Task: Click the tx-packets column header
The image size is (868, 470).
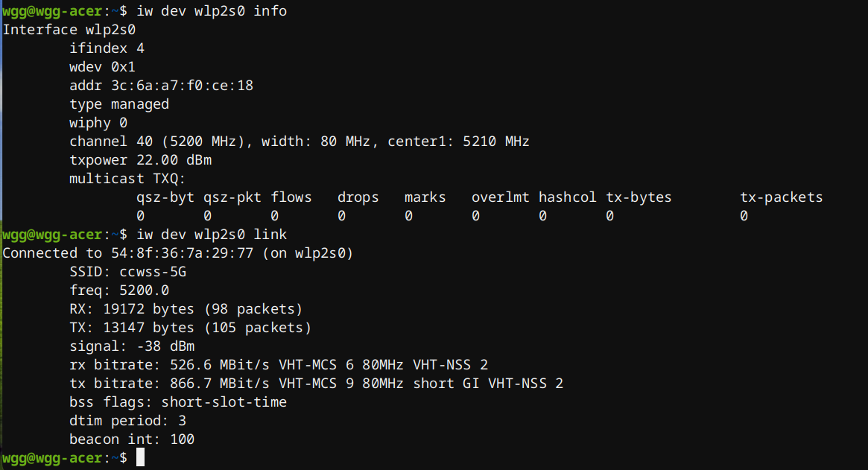Action: 782,197
